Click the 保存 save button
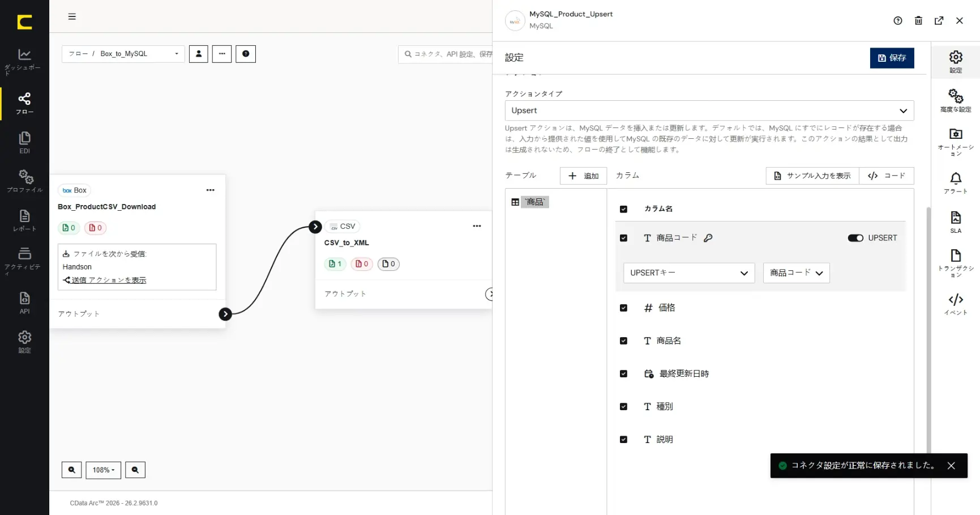The image size is (980, 515). (892, 58)
